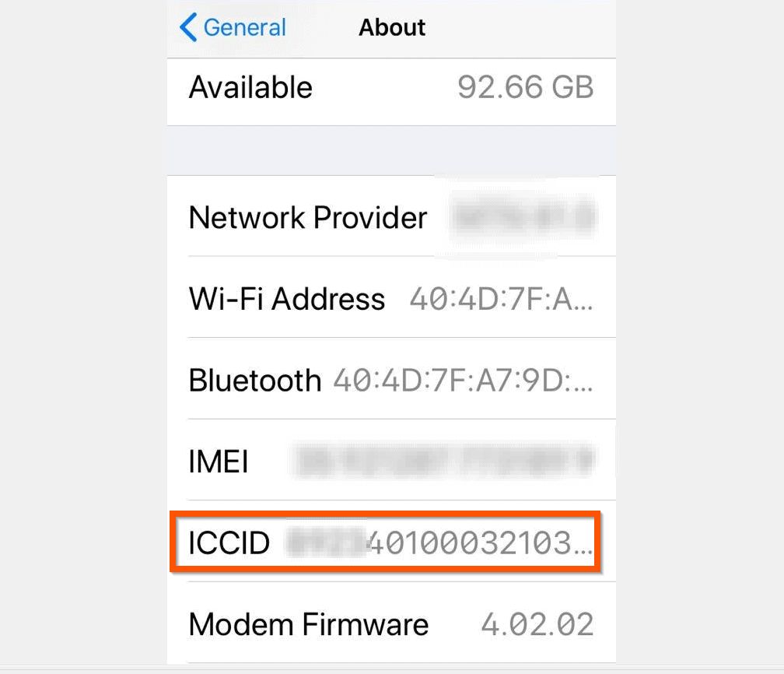Tap the ICCID number ending 40100032103
The height and width of the screenshot is (674, 784).
[480, 543]
